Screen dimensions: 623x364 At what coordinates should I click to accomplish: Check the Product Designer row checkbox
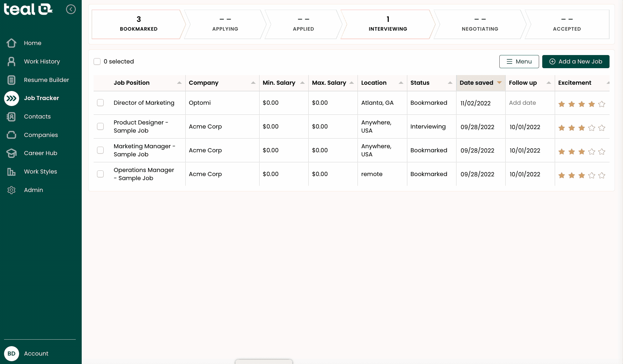100,126
